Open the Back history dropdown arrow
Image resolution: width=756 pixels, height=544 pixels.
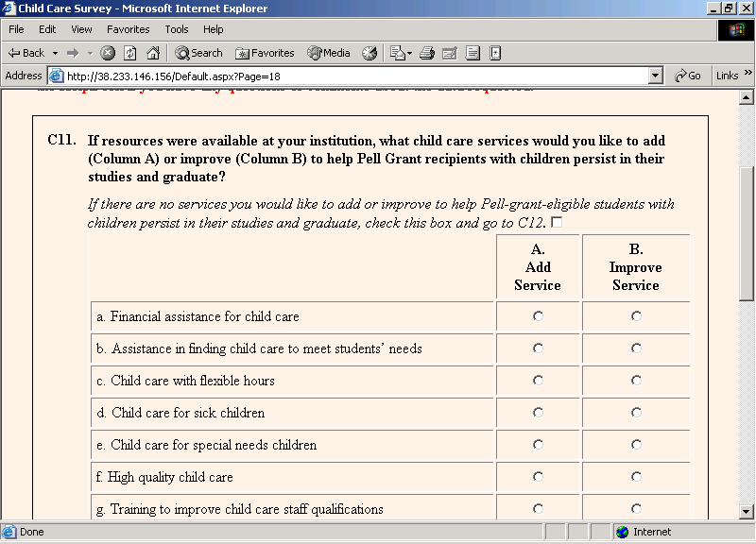pos(55,53)
